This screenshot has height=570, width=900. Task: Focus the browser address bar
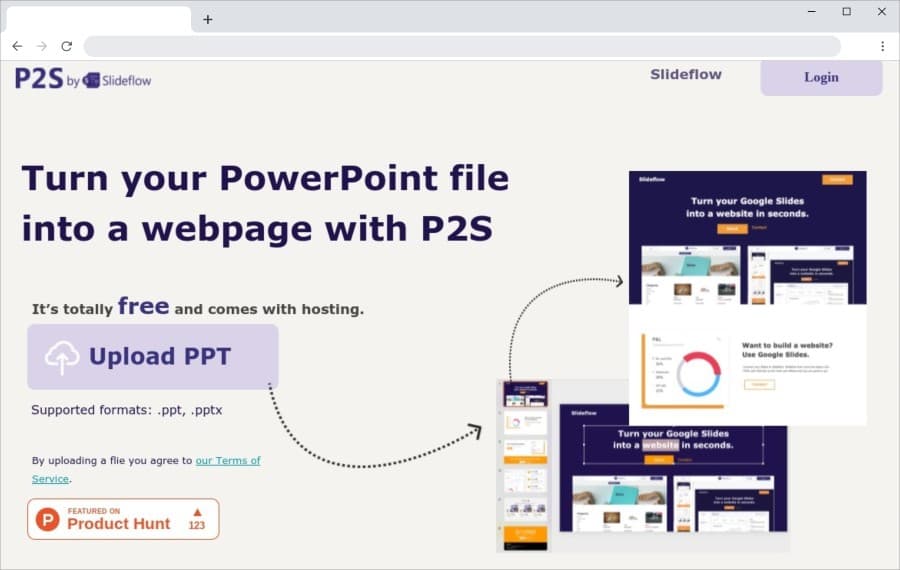point(462,46)
